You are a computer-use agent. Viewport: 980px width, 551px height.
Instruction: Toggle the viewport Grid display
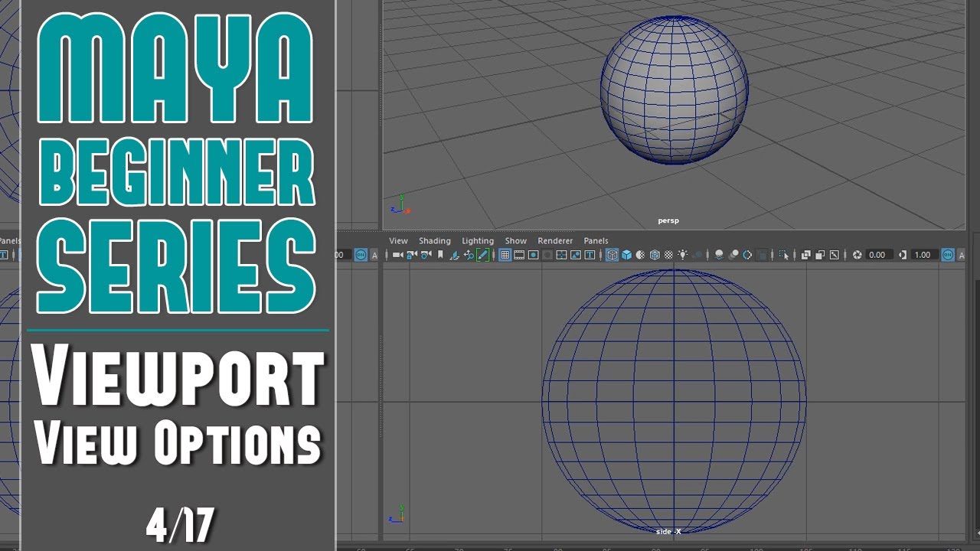[505, 255]
